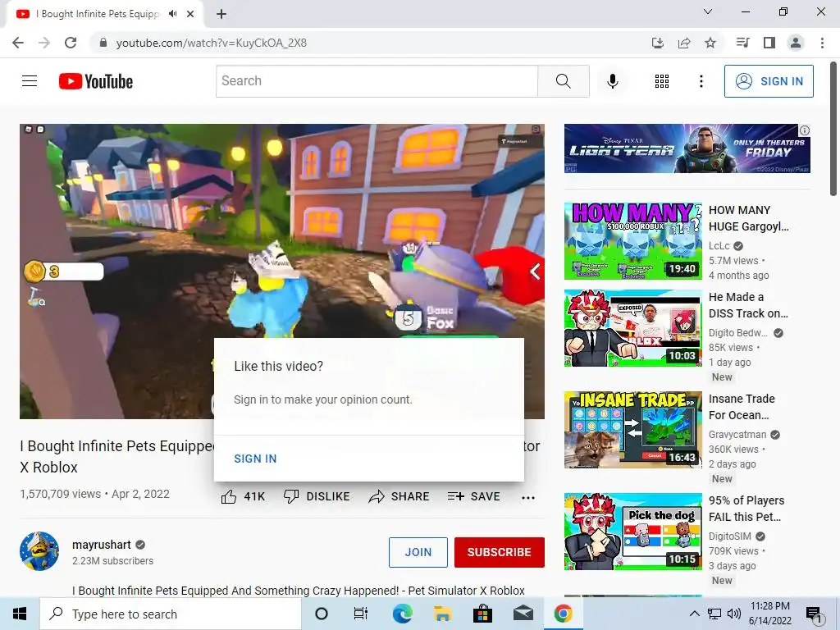Click the red SUBSCRIBE button

coord(500,552)
